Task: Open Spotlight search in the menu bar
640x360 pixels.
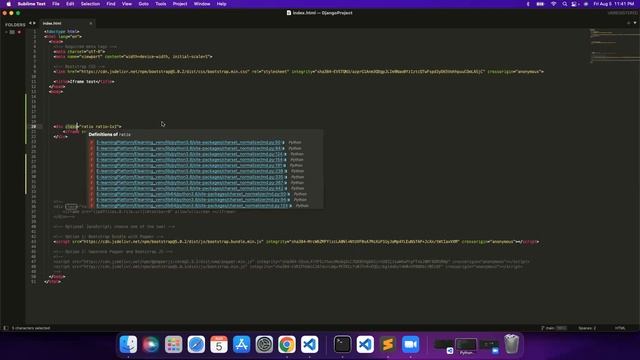Action: pyautogui.click(x=564, y=4)
